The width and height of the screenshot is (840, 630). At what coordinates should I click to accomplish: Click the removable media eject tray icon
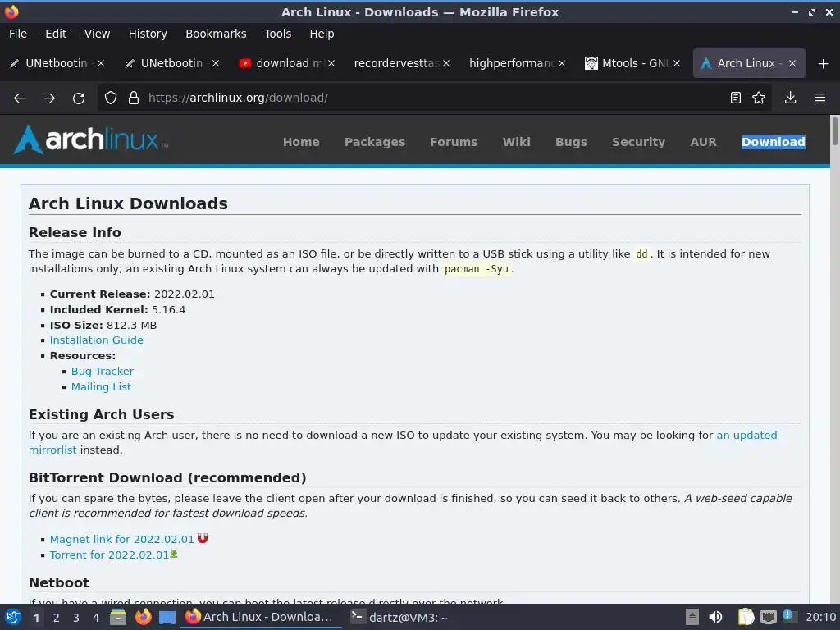(692, 617)
